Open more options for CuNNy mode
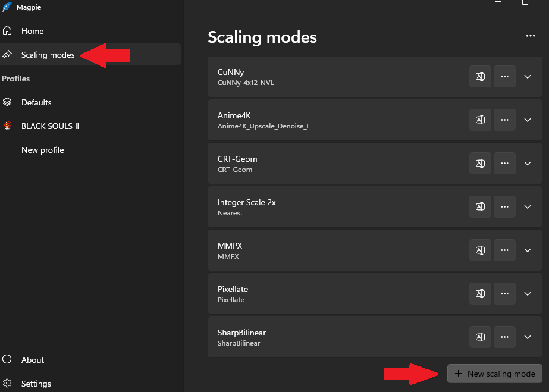 coord(504,77)
